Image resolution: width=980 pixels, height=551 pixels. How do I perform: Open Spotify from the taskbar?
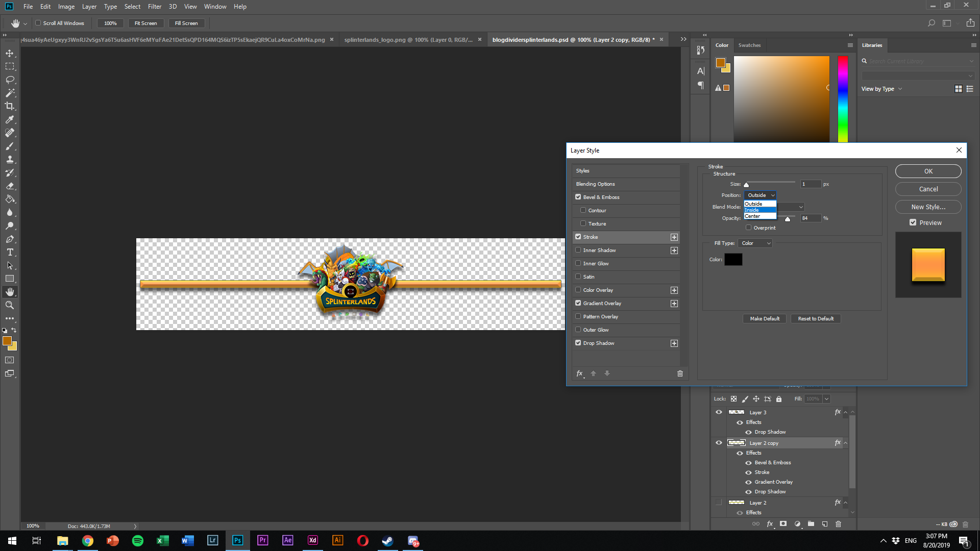[x=138, y=540]
